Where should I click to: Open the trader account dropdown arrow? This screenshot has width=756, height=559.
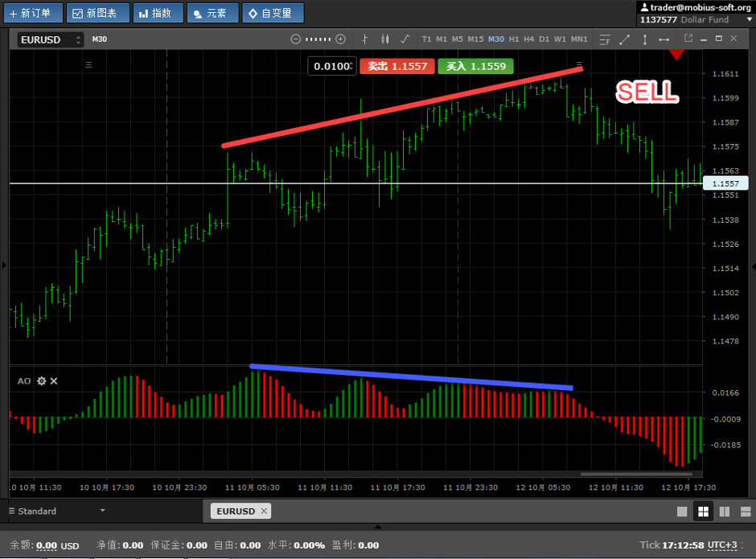(750, 20)
